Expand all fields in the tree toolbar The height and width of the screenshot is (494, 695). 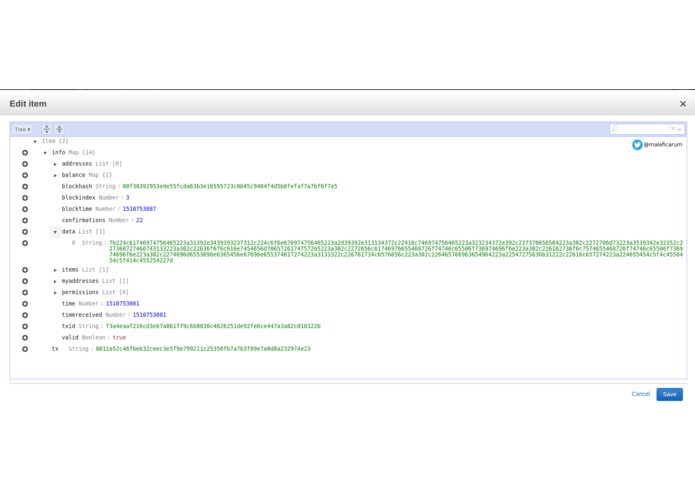point(47,129)
